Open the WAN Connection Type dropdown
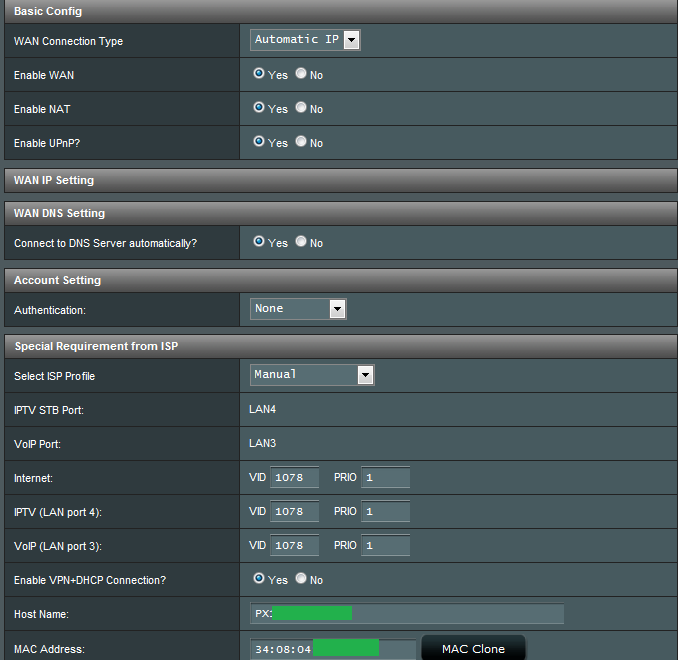Screen dimensions: 678x660 pyautogui.click(x=305, y=40)
